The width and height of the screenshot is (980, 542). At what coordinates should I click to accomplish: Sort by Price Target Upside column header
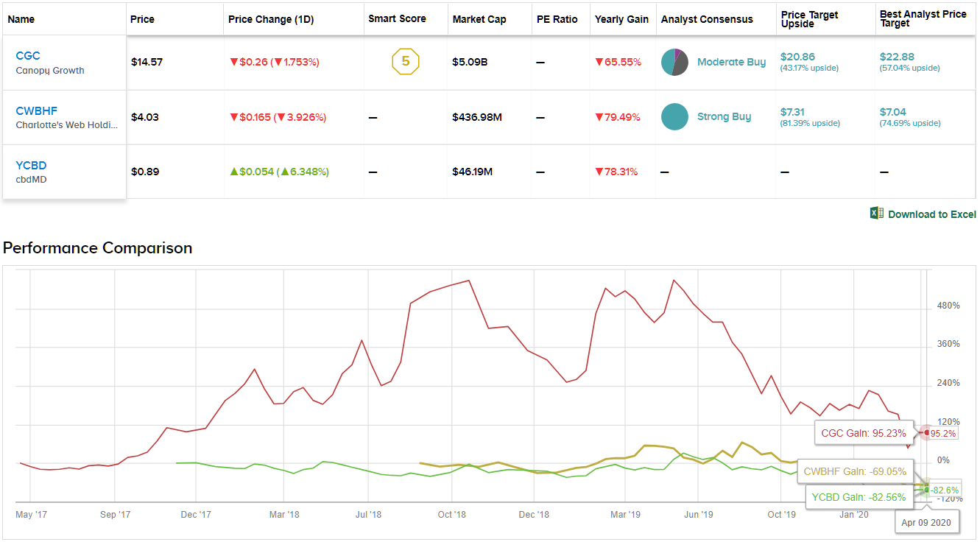[x=810, y=19]
